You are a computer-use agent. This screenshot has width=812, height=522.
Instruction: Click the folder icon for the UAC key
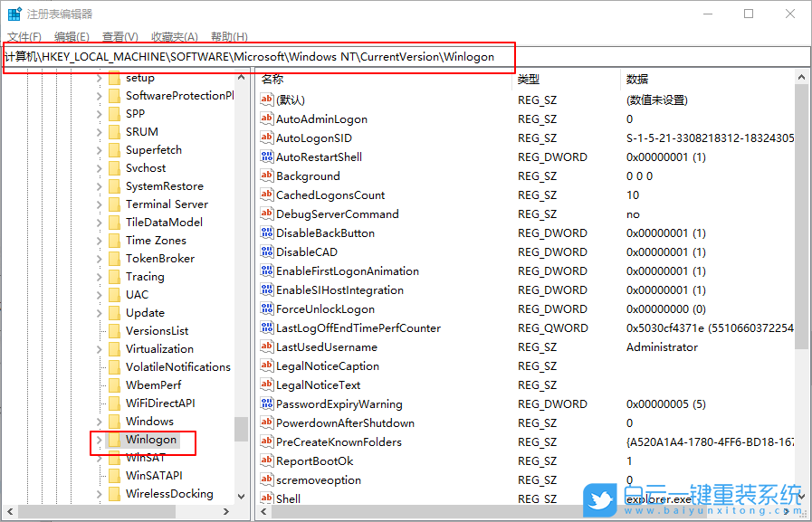tap(113, 294)
